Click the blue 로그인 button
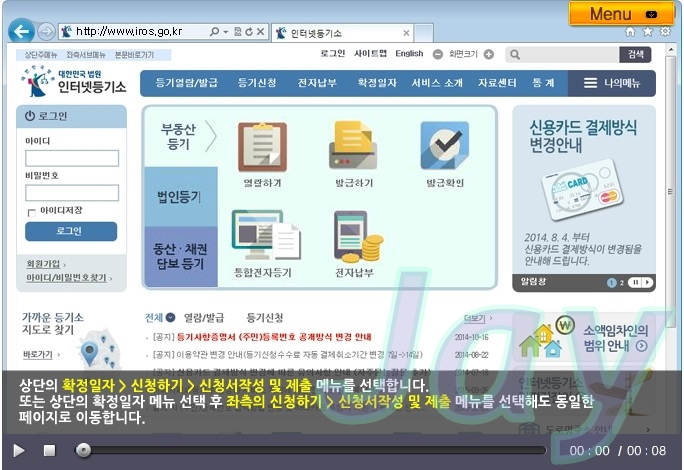Viewport: 684px width, 470px height. pyautogui.click(x=71, y=231)
